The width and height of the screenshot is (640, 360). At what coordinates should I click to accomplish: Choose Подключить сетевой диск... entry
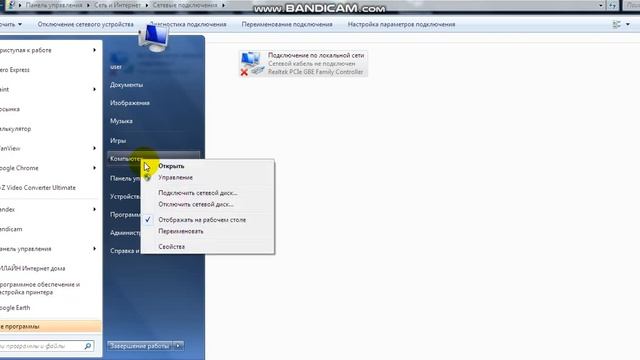(x=198, y=193)
